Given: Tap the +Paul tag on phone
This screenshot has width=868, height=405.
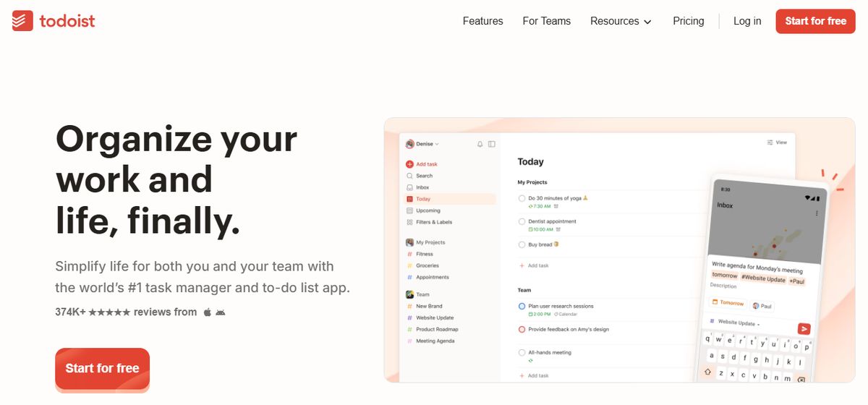Looking at the screenshot, I should (796, 281).
